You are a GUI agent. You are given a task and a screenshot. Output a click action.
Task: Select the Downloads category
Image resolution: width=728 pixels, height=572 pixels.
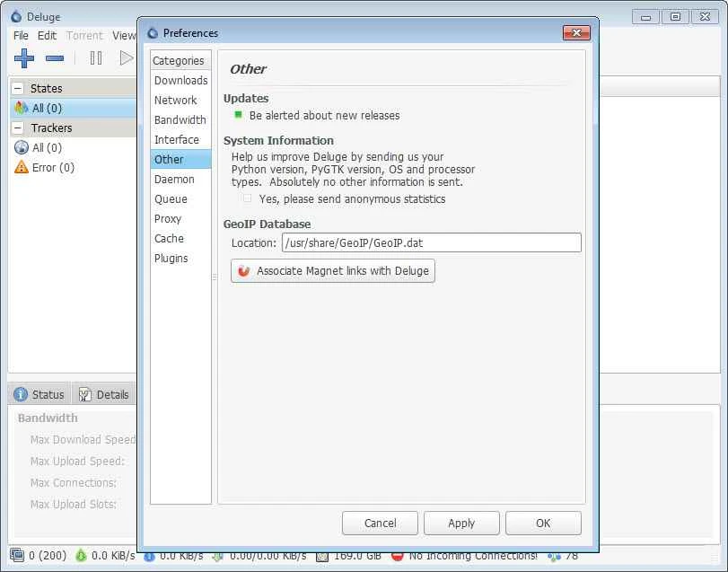point(180,80)
